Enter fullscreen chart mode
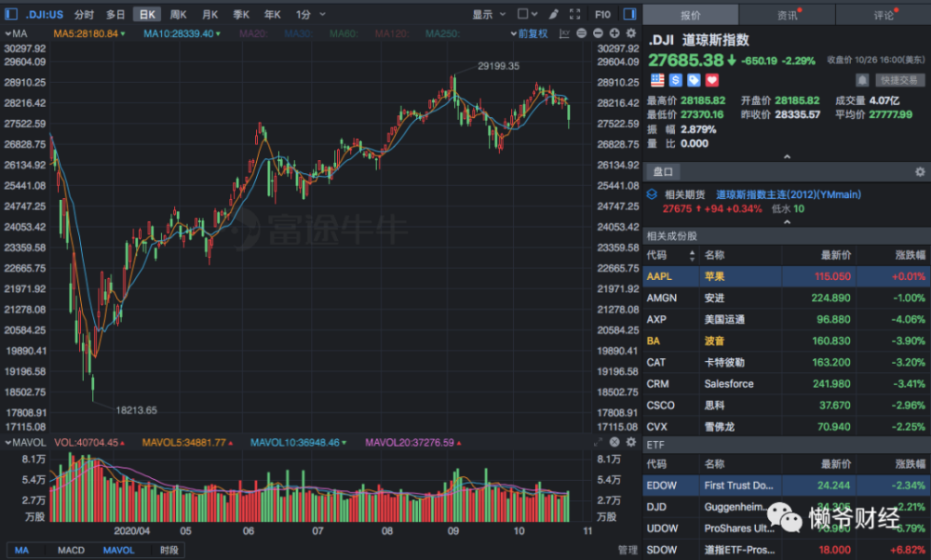 pos(575,14)
